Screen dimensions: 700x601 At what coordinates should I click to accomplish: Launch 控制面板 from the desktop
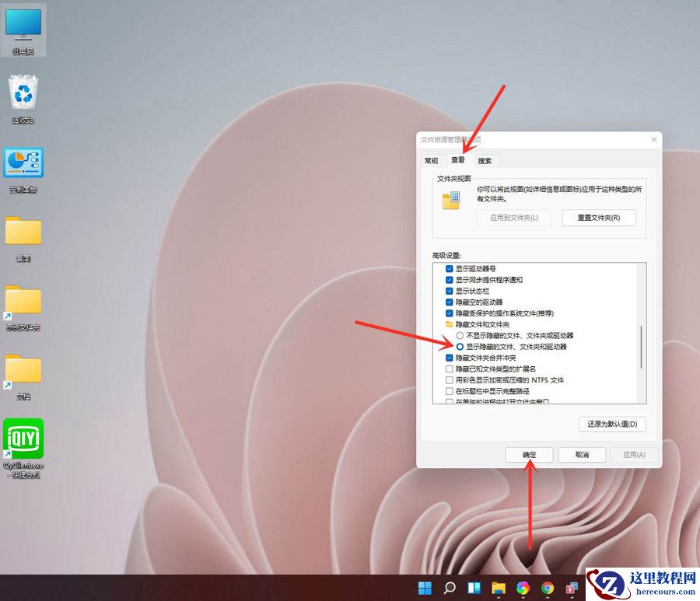pyautogui.click(x=23, y=163)
